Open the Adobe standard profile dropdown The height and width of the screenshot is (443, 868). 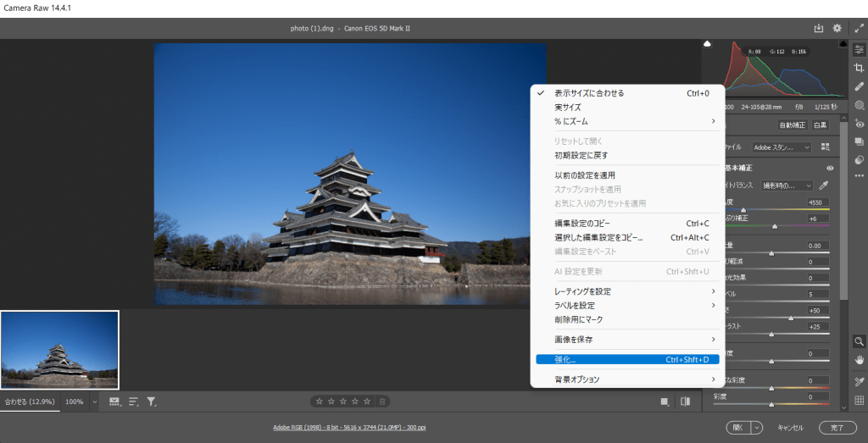pyautogui.click(x=782, y=147)
